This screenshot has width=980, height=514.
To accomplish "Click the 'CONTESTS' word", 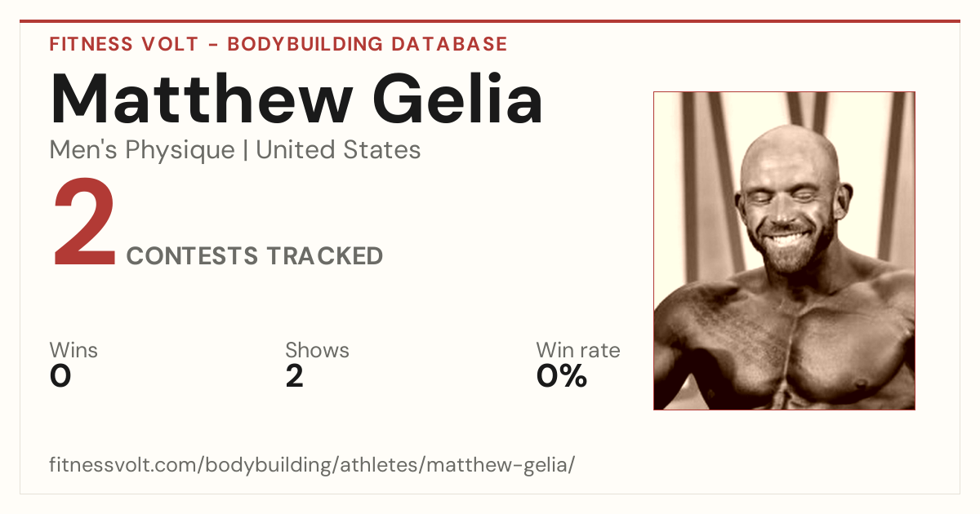I will tap(192, 256).
